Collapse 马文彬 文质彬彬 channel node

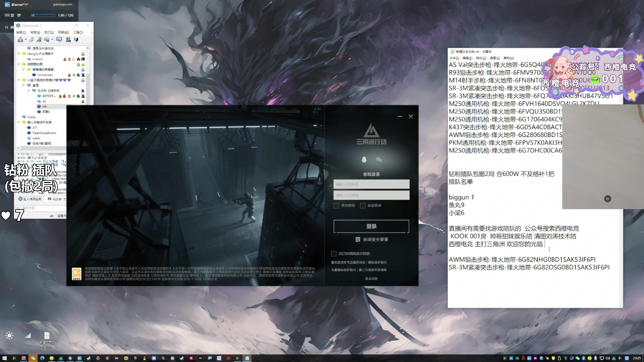pyautogui.click(x=29, y=90)
